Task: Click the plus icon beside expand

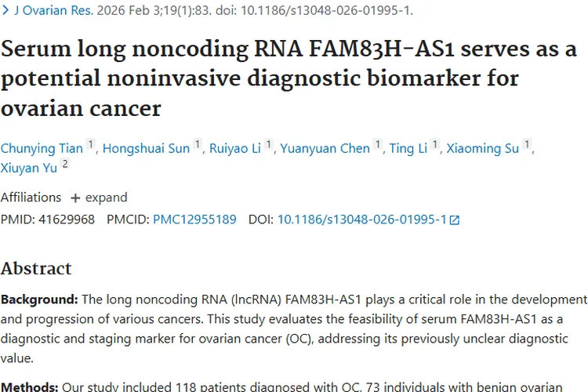Action: [75, 198]
